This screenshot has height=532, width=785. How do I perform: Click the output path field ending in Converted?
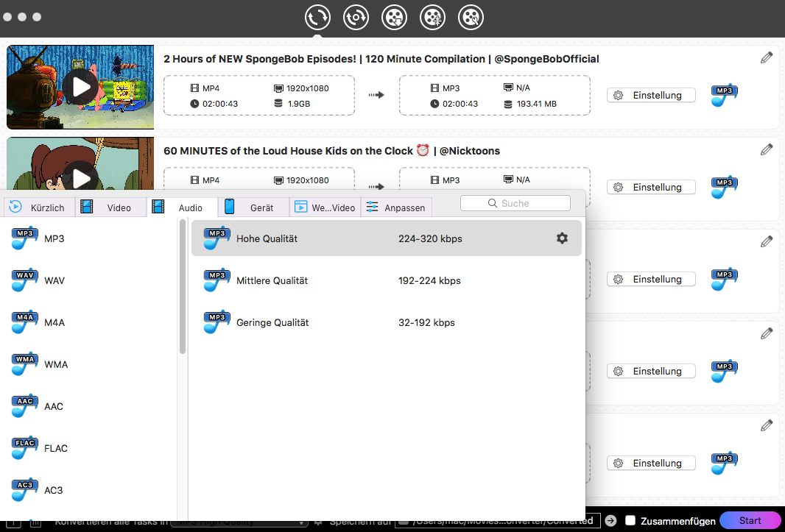click(x=498, y=520)
